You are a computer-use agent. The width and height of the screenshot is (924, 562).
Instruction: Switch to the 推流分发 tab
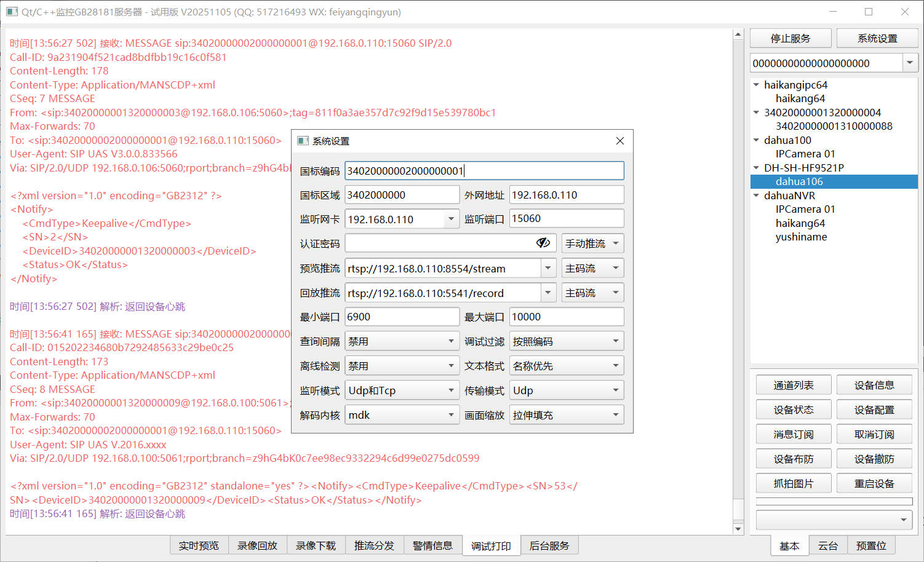pos(374,545)
